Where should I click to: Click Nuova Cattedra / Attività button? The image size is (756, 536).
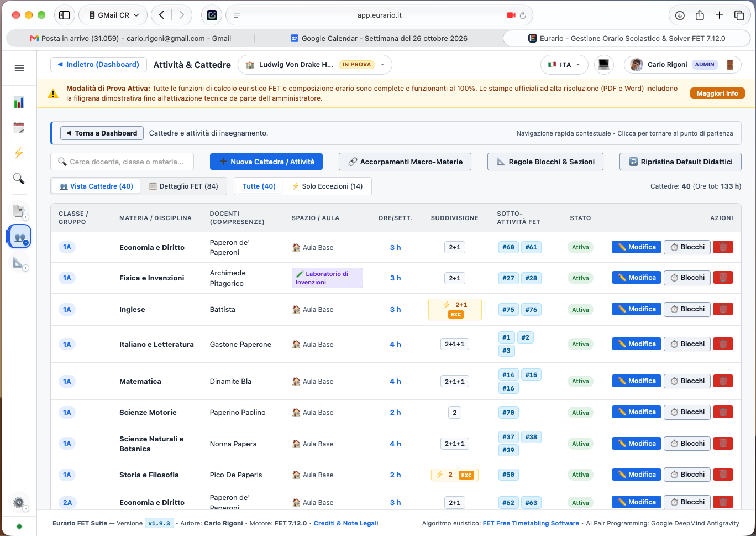click(x=266, y=162)
